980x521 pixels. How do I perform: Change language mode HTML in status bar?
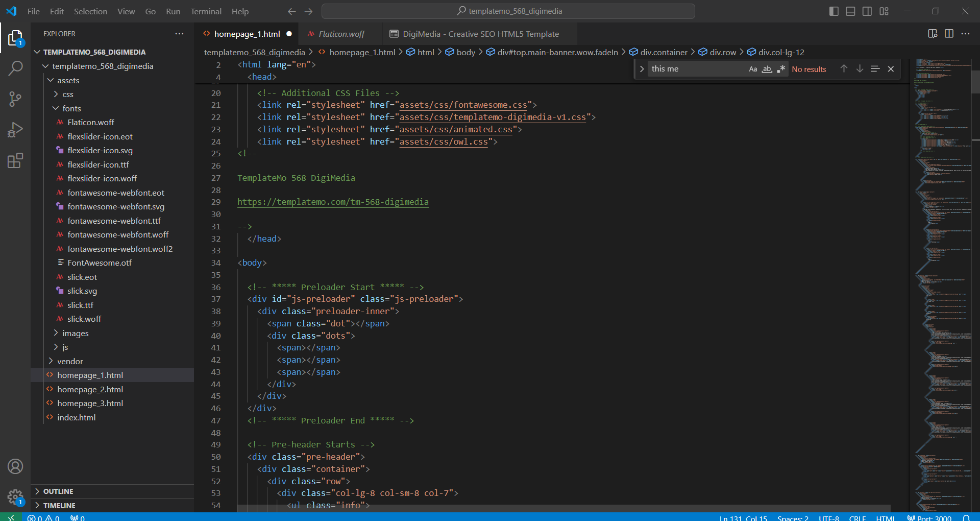(x=886, y=517)
